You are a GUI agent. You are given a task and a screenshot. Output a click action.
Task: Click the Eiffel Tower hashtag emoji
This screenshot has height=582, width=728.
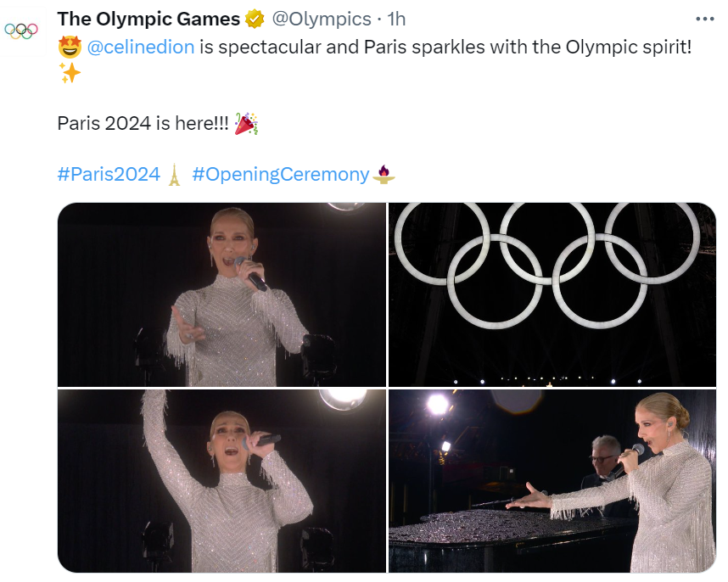point(174,175)
